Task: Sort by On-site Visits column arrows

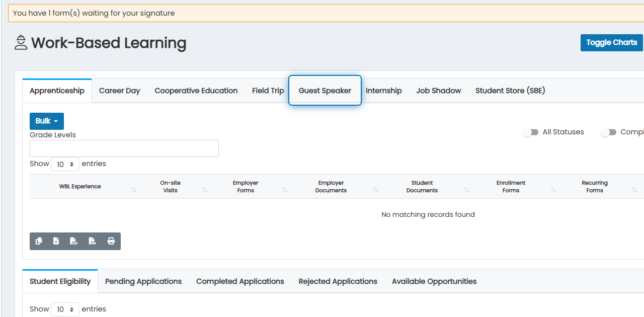Action: click(205, 190)
